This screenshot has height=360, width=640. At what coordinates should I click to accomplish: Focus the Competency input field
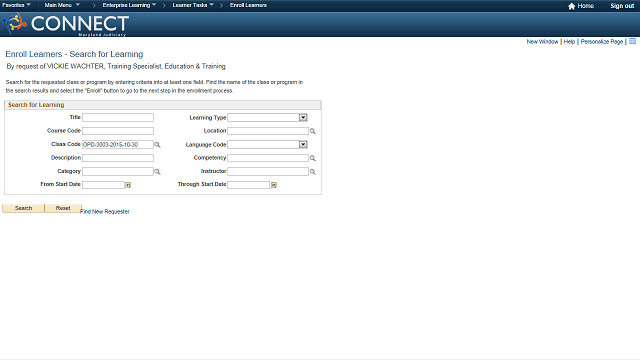(268, 158)
